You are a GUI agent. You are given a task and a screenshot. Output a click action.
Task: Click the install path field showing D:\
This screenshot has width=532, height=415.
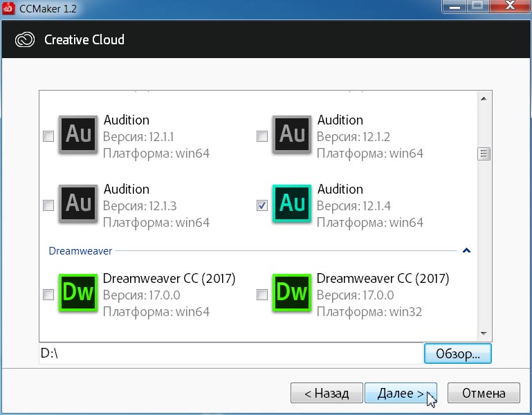tap(231, 353)
